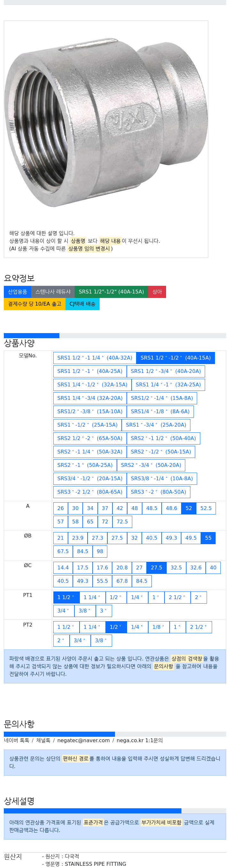Screen dimensions: 230x868
Task: Choose ØB value 84.5
Action: coord(83,551)
